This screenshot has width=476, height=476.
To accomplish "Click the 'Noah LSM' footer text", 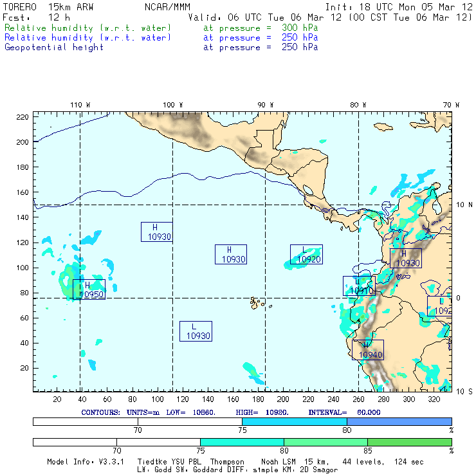I will click(279, 462).
